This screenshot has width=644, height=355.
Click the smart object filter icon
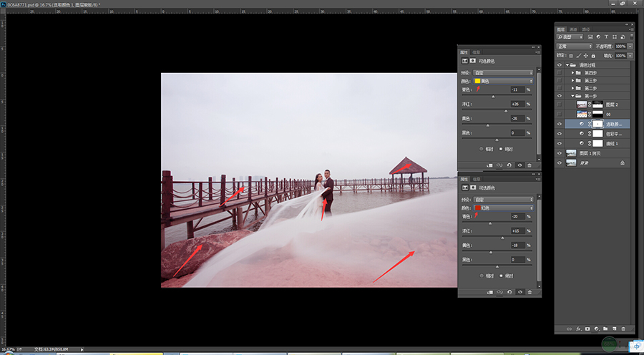pos(623,37)
